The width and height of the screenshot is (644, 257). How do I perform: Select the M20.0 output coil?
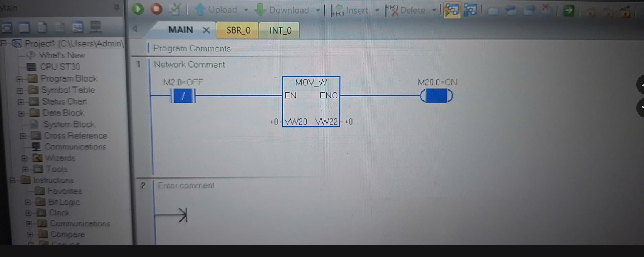click(x=436, y=96)
